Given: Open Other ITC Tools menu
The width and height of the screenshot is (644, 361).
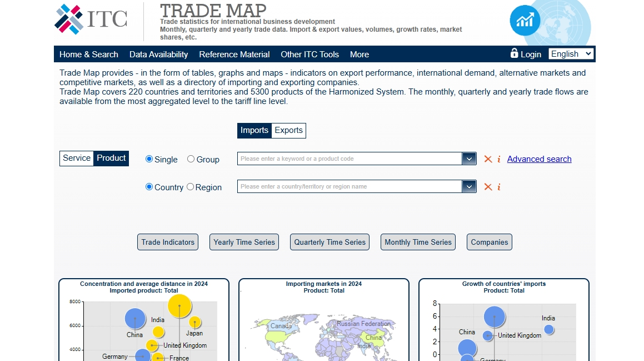Looking at the screenshot, I should (x=309, y=55).
